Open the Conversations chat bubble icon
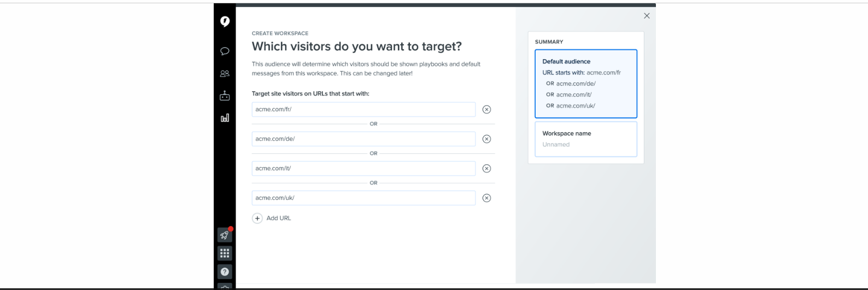 [225, 51]
